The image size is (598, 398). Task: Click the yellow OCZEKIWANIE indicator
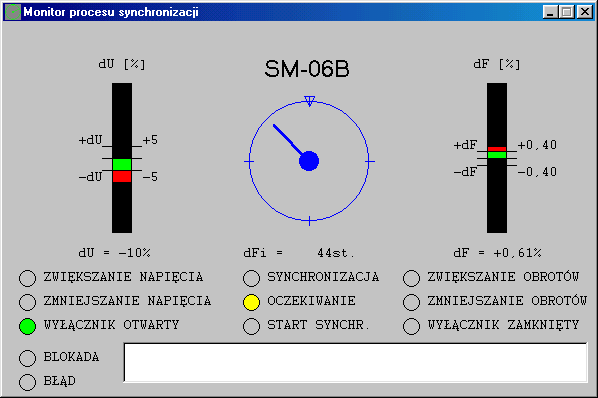coord(251,302)
